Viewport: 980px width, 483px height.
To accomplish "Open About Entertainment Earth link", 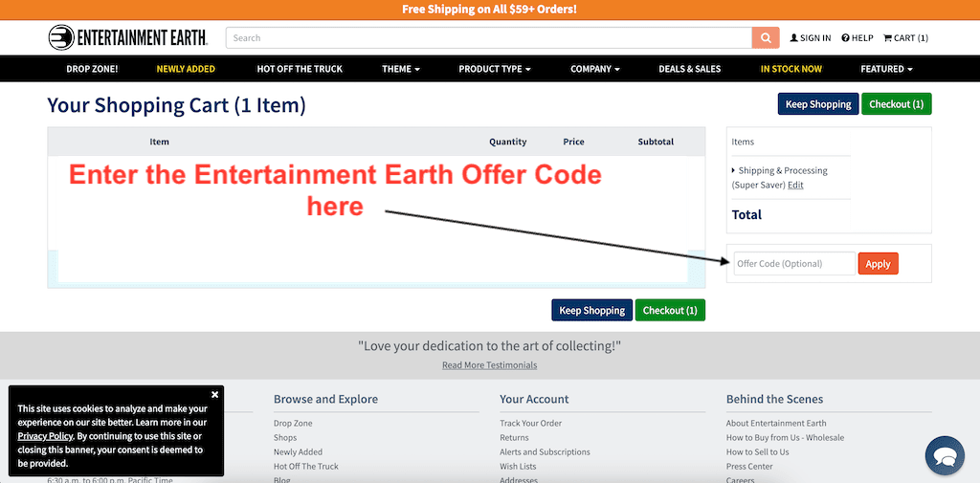I will 776,423.
